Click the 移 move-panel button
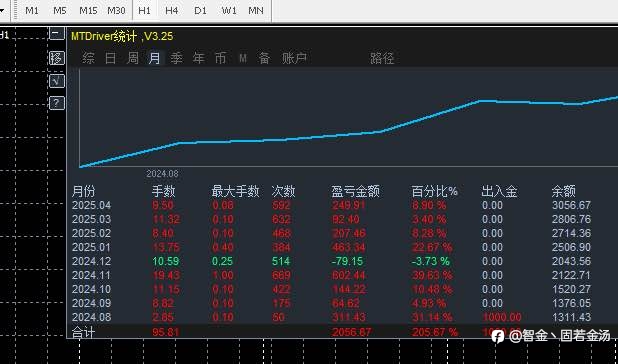Viewport: 618px width, 364px height. click(56, 58)
